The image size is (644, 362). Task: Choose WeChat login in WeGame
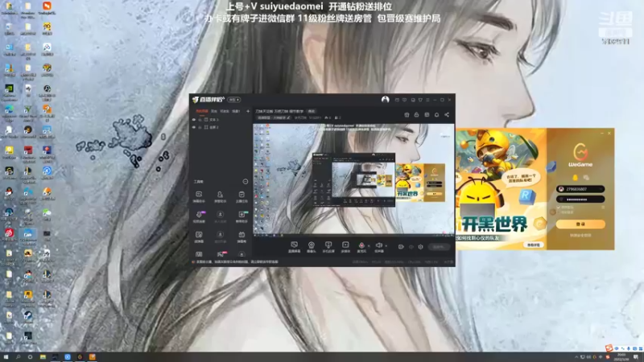(586, 177)
